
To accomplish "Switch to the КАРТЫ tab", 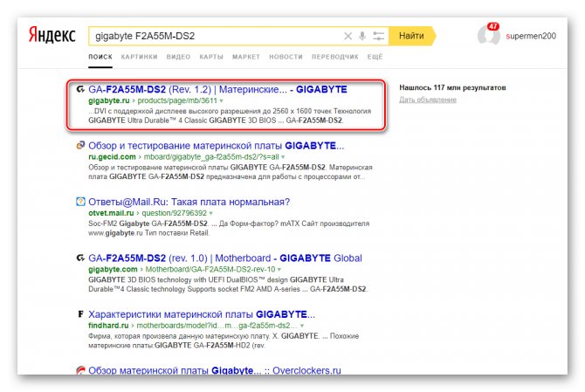I will 211,57.
